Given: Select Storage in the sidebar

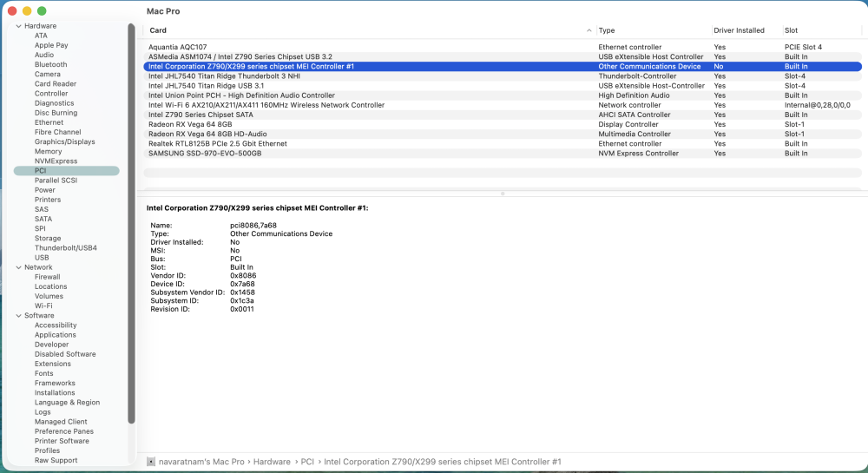Looking at the screenshot, I should (x=48, y=239).
